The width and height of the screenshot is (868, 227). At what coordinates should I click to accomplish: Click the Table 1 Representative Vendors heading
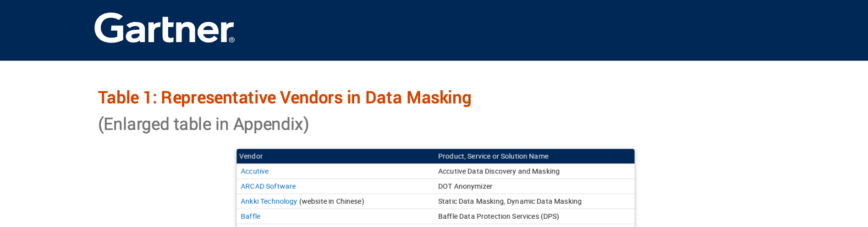click(x=284, y=97)
